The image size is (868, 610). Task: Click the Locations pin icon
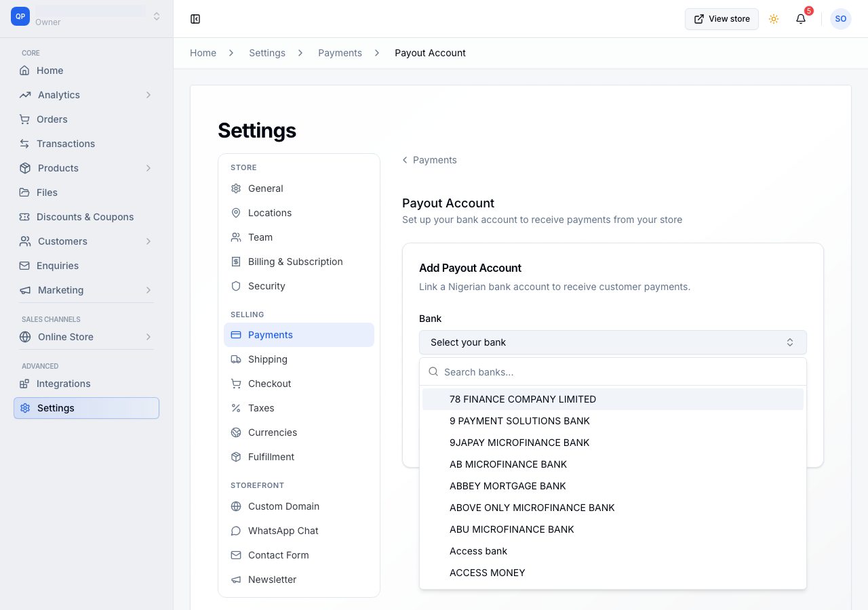click(236, 213)
